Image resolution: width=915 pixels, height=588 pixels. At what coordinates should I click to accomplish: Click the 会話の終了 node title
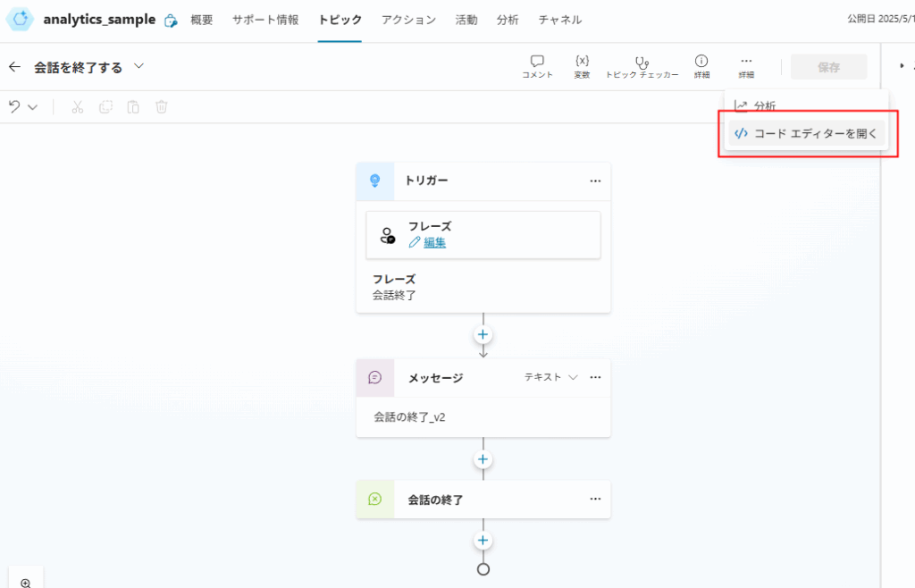point(435,500)
